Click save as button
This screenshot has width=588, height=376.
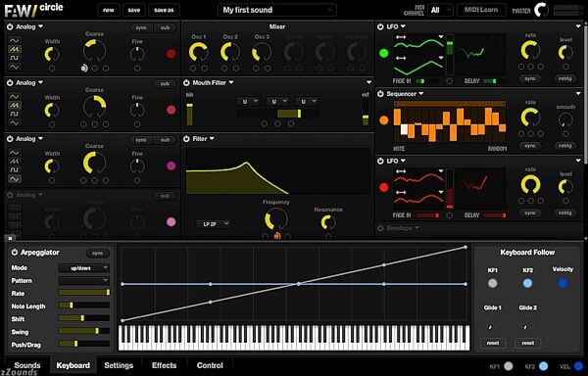pyautogui.click(x=165, y=10)
